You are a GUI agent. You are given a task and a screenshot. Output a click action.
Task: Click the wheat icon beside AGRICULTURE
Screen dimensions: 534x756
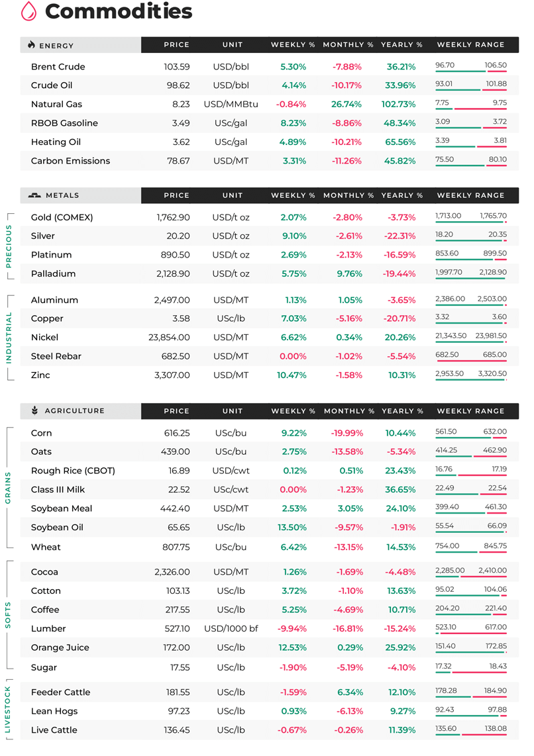[34, 411]
